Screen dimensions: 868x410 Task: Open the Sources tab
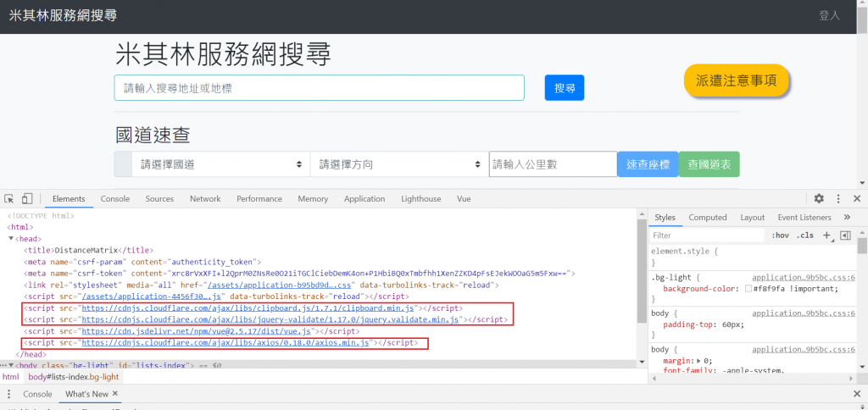pos(159,198)
